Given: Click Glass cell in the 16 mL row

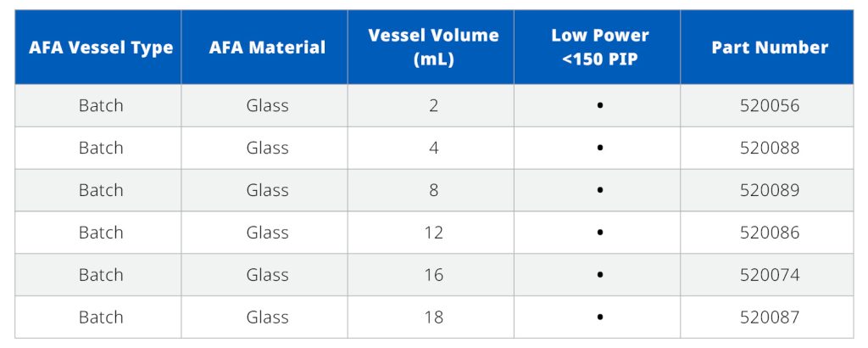Looking at the screenshot, I should pos(267,274).
